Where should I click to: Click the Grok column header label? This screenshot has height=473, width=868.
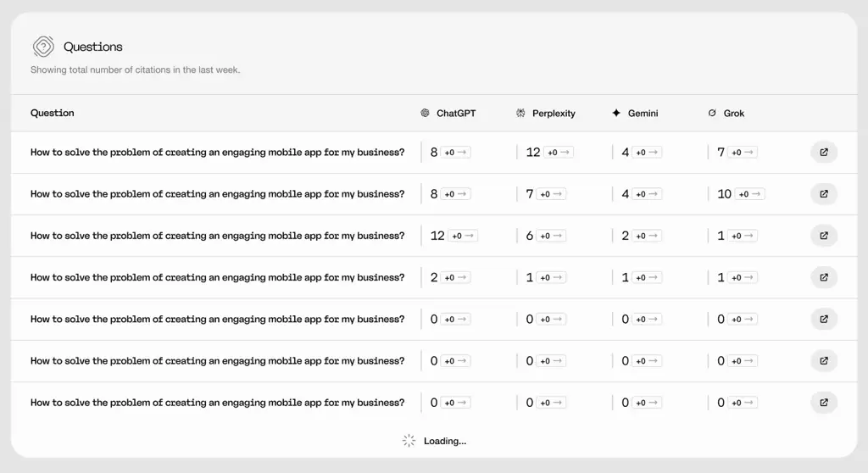click(x=733, y=113)
